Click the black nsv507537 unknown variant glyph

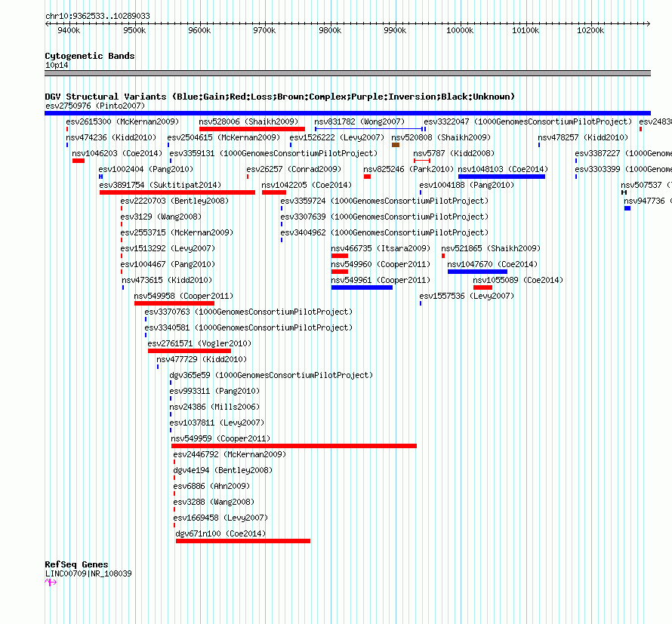tap(624, 192)
